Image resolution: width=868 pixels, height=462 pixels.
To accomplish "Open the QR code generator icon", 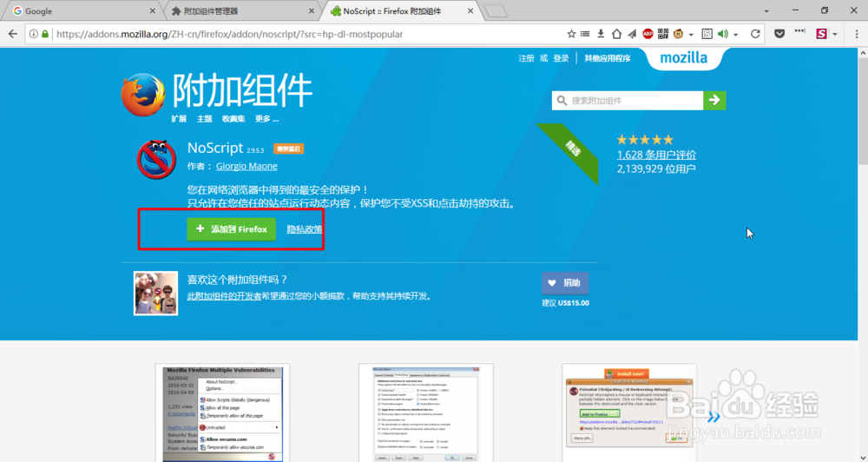I will (x=662, y=35).
